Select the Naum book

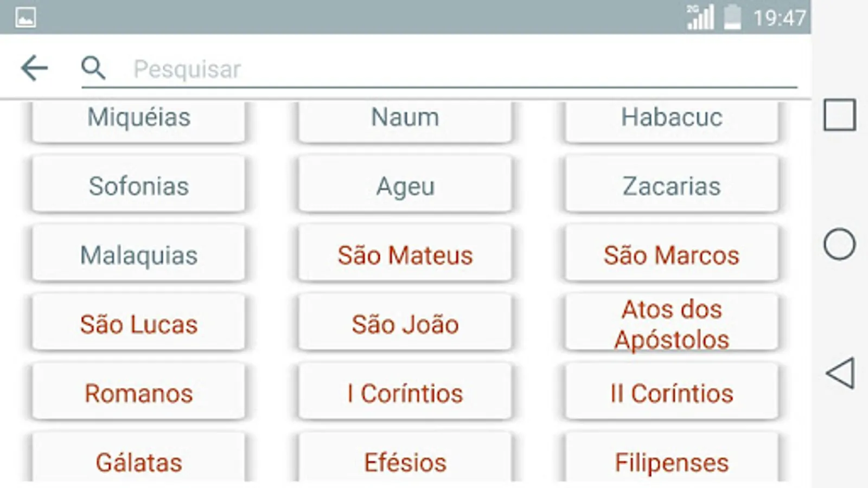click(x=405, y=119)
